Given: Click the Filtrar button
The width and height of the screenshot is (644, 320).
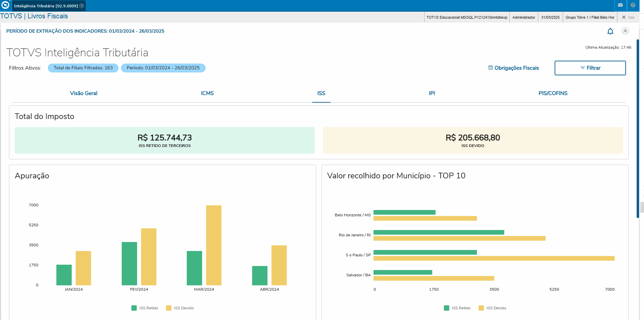Looking at the screenshot, I should 590,68.
